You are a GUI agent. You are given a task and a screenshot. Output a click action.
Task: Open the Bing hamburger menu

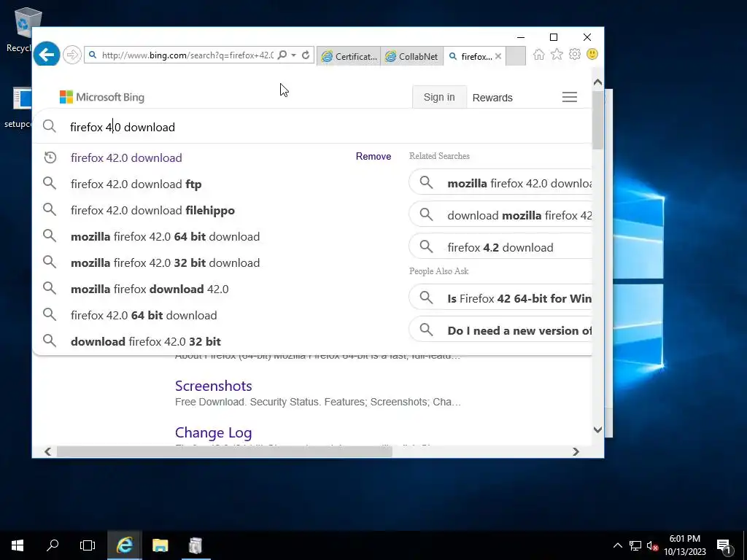click(570, 97)
